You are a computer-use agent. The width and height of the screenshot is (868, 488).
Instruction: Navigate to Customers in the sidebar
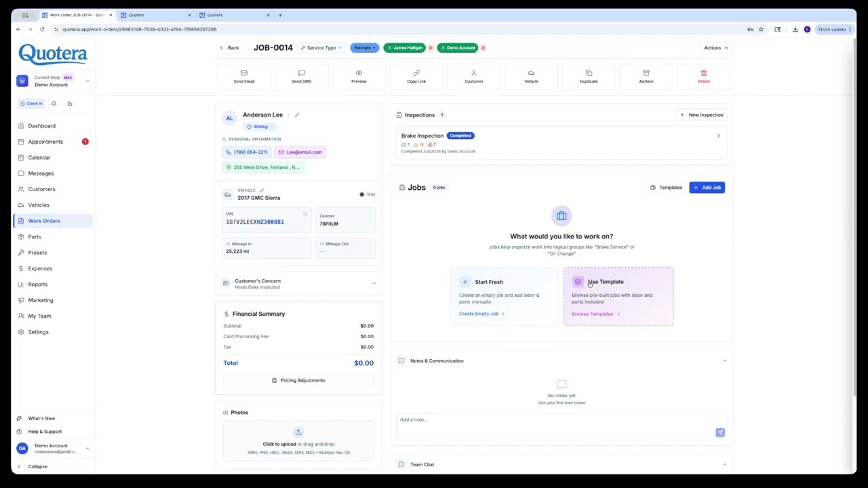point(53,189)
